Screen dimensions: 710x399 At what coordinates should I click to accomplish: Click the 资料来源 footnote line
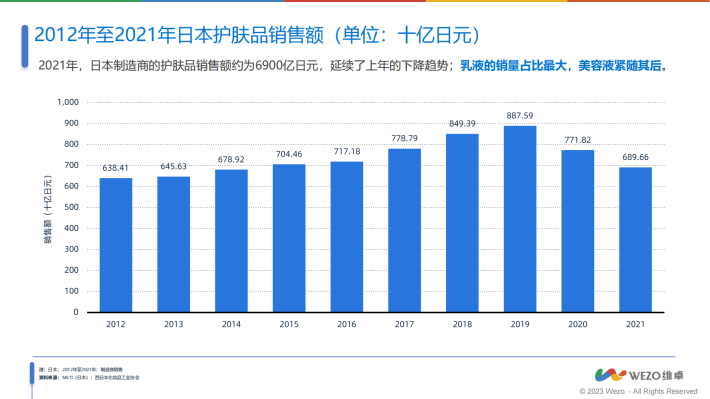coord(89,378)
